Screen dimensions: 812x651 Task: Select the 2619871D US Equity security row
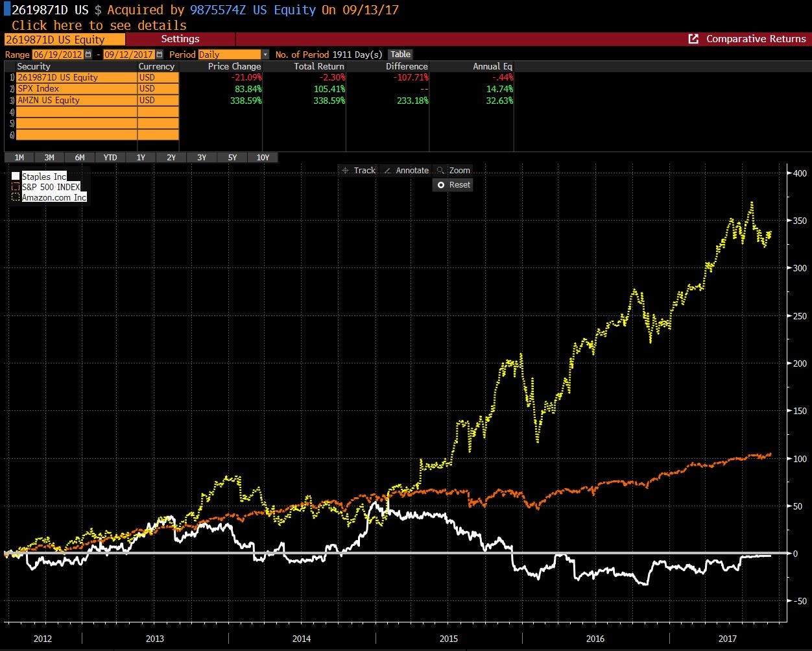coord(77,77)
